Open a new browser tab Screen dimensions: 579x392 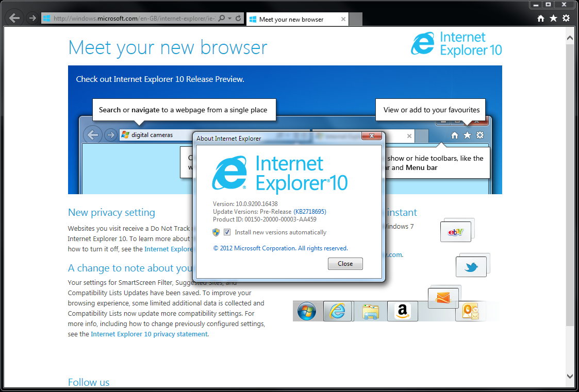[356, 19]
